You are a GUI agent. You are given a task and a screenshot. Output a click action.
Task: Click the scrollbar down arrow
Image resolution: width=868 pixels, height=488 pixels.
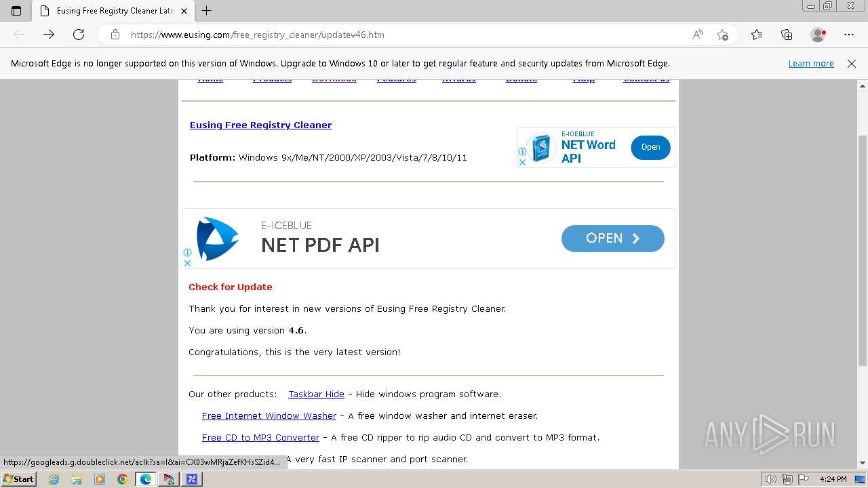pos(863,463)
